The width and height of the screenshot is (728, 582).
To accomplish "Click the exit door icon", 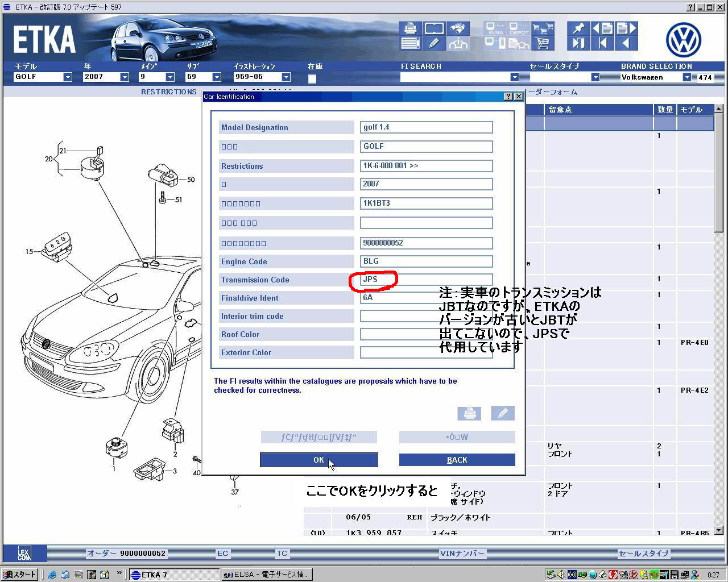I will point(578,43).
